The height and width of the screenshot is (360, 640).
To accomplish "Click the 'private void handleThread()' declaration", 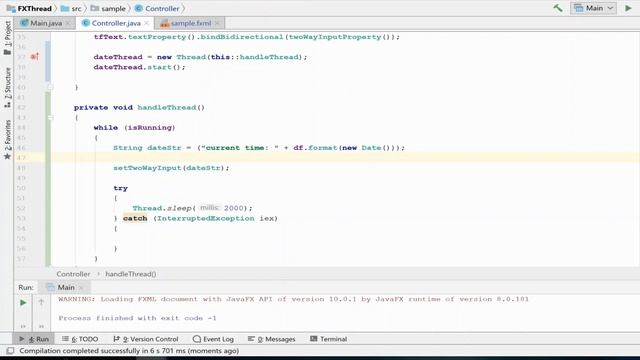I will 139,107.
